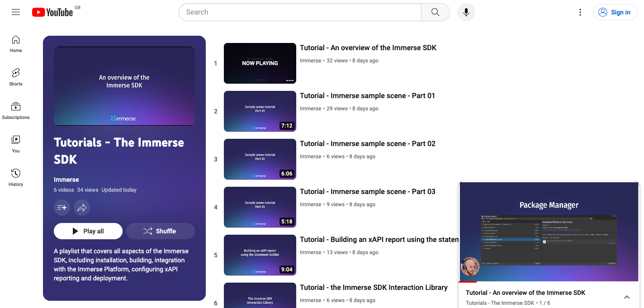
Task: Open History in sidebar
Action: point(16,178)
